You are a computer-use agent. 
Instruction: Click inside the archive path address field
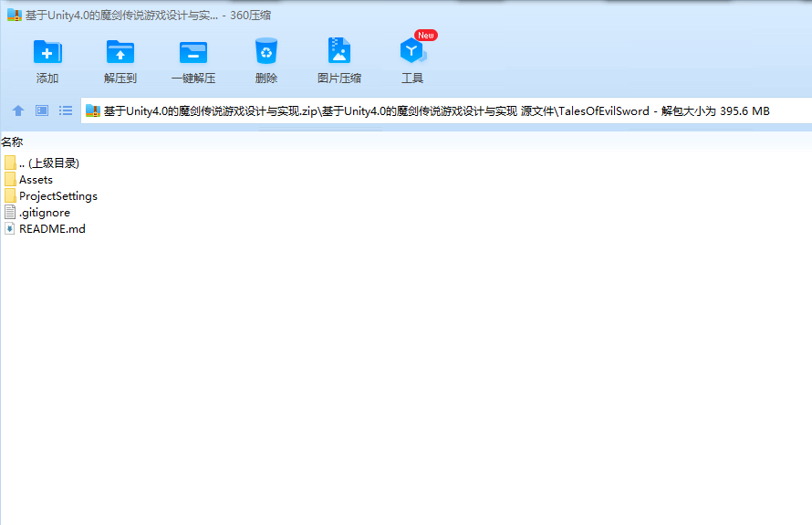[446, 110]
